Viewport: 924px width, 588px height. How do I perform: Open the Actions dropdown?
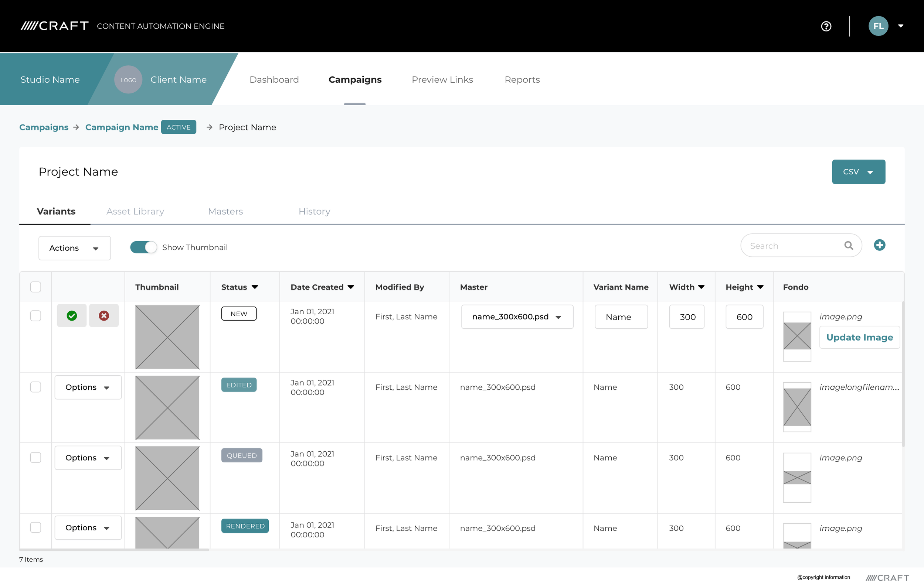(x=74, y=248)
